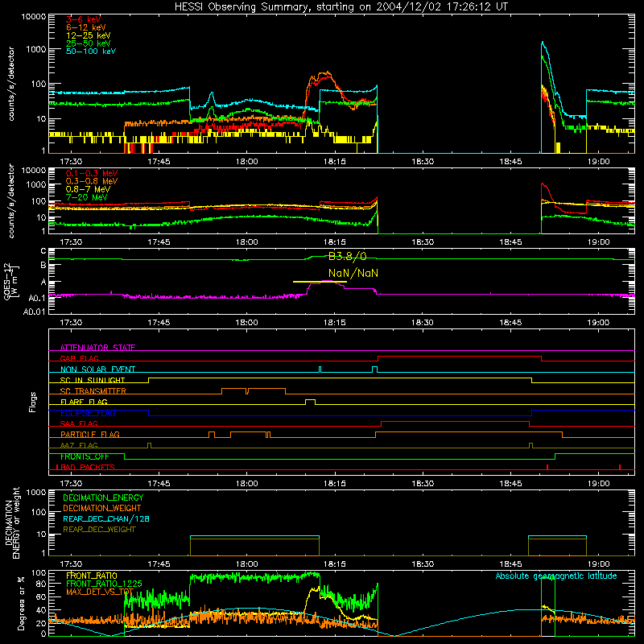Click the yellow flare interval bar in GOES panel
The width and height of the screenshot is (644, 644).
click(x=320, y=282)
